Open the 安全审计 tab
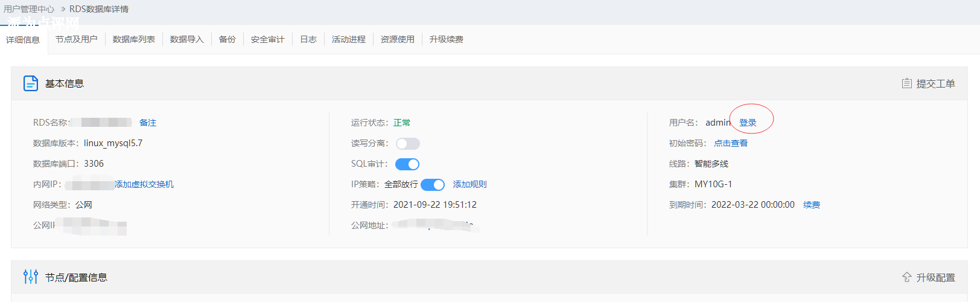The width and height of the screenshot is (980, 302). 268,39
